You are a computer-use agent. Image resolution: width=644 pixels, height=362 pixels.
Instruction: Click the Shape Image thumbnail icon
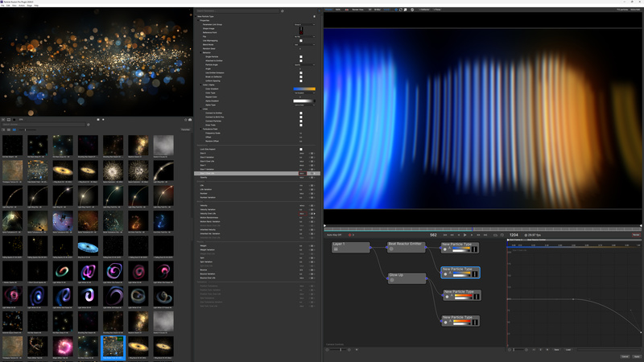301,30
